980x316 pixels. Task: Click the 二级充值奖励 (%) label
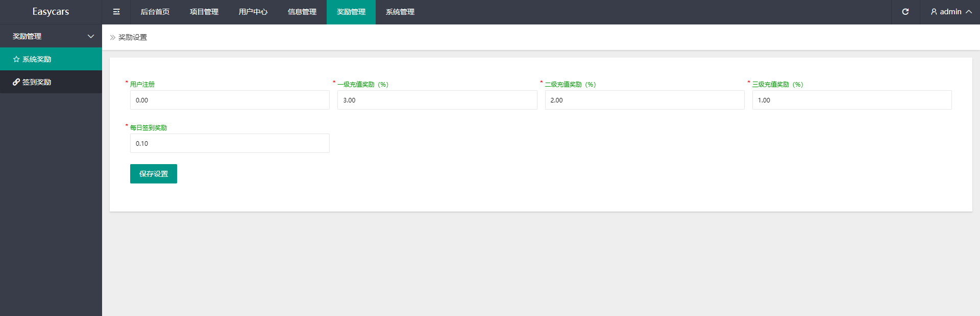(x=571, y=85)
